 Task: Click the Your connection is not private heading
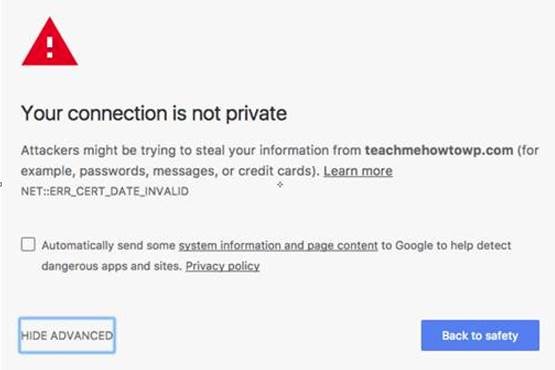[154, 114]
